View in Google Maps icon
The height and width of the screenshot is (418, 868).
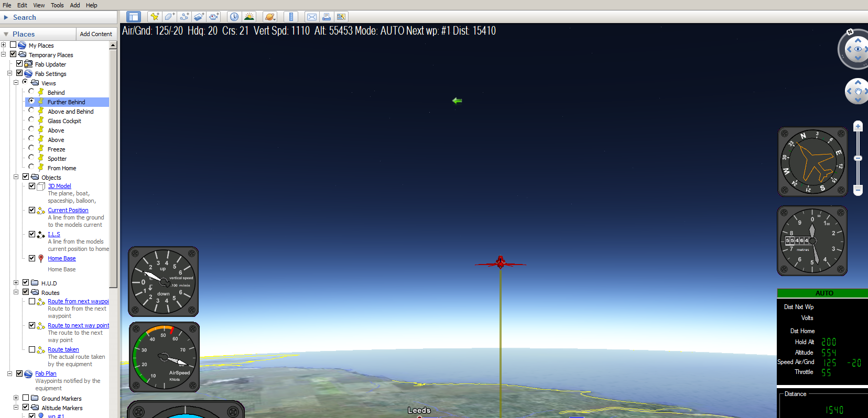pos(341,17)
